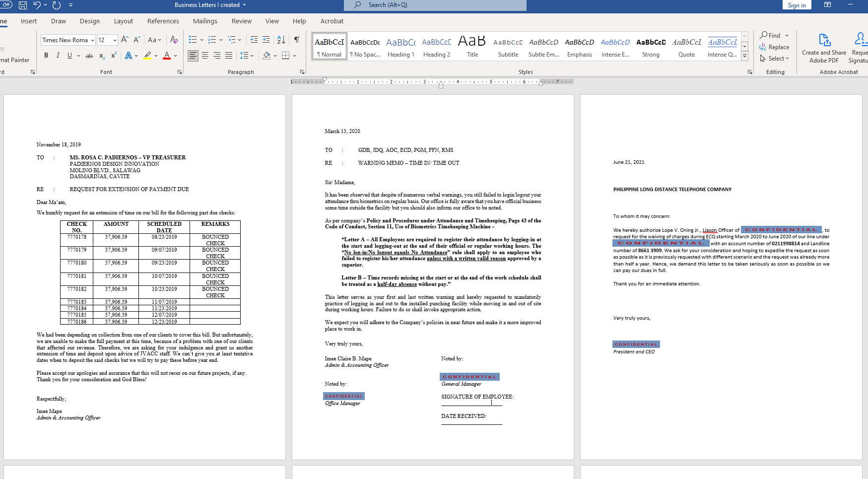Click the Sign in button
This screenshot has width=868, height=479.
[797, 5]
